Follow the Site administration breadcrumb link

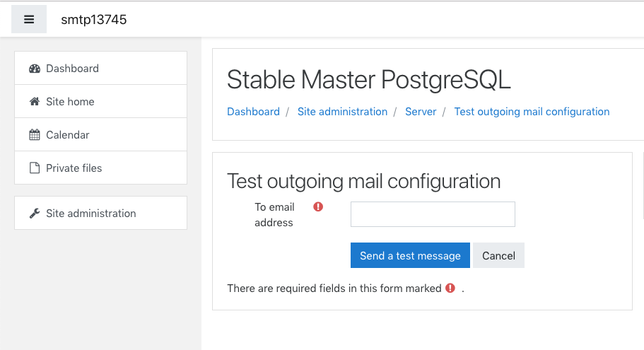343,112
